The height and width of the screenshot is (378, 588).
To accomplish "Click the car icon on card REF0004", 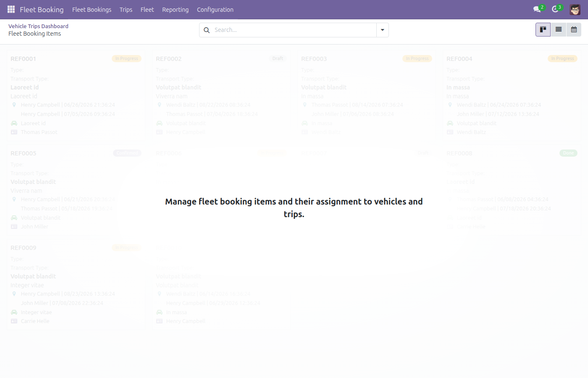I will pos(450,123).
